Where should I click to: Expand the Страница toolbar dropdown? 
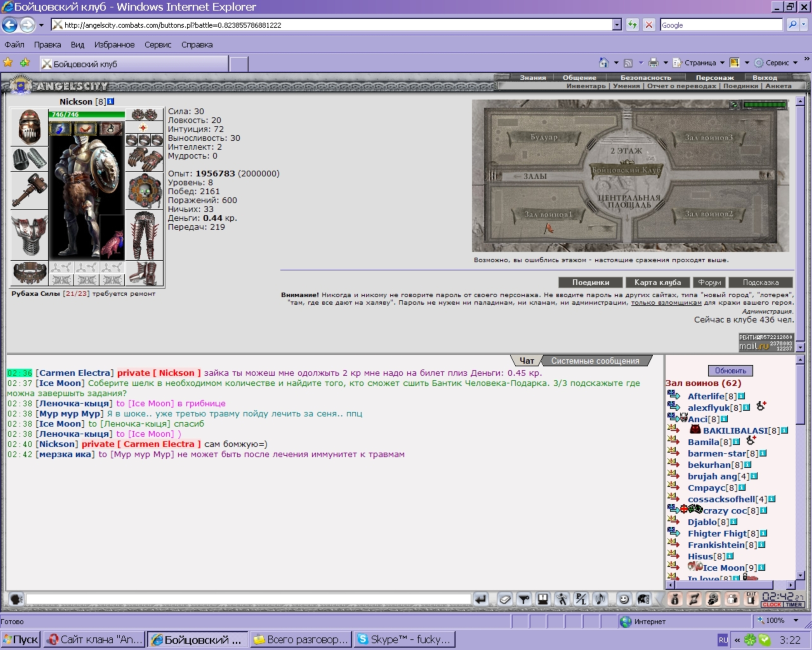point(722,62)
